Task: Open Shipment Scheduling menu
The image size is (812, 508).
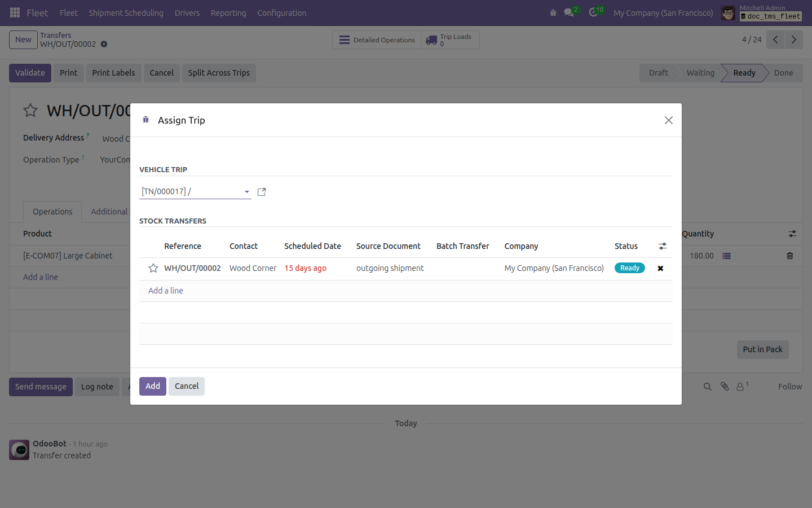Action: coord(126,12)
